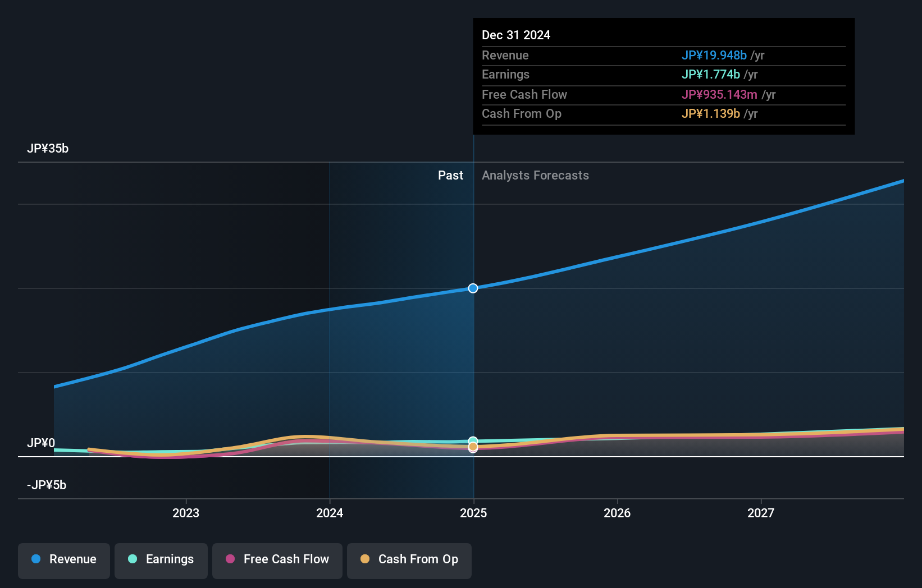Viewport: 922px width, 588px height.
Task: Click the 'Earnings' row label in the tooltip
Action: point(505,75)
